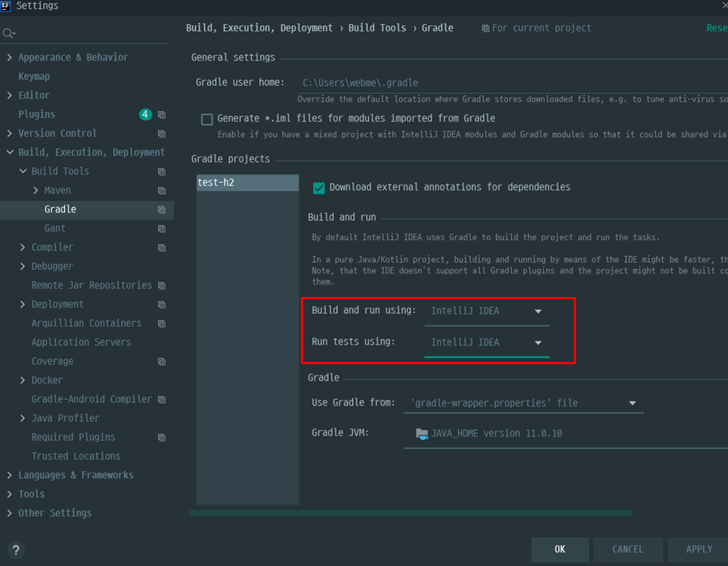Screen dimensions: 728x566
Task: Click the project-level icon beside Compiler
Action: click(162, 248)
